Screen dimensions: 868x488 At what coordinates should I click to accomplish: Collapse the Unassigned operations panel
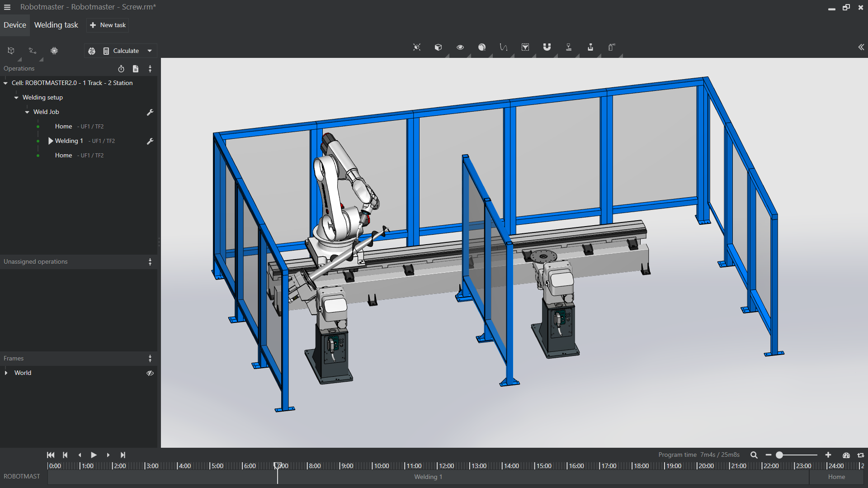pos(150,262)
